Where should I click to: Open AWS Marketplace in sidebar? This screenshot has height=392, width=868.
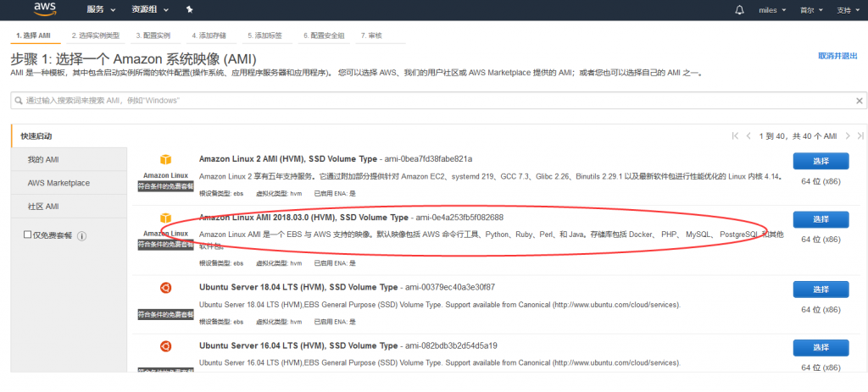pyautogui.click(x=69, y=183)
